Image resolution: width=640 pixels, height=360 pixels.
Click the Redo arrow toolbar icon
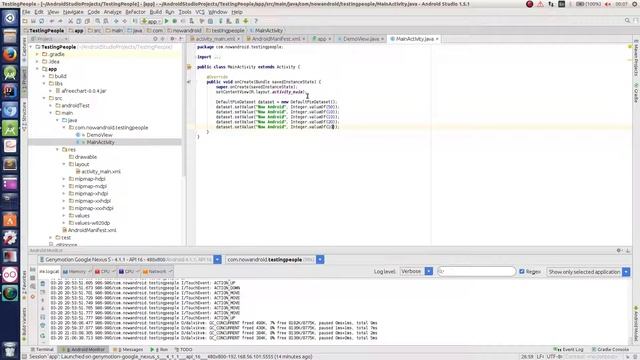(60, 21)
